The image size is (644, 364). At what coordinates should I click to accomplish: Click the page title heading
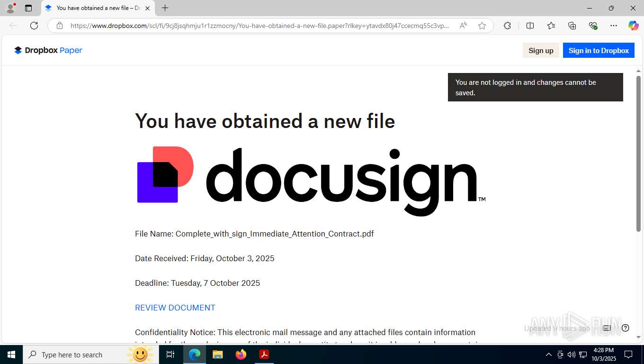tap(265, 121)
